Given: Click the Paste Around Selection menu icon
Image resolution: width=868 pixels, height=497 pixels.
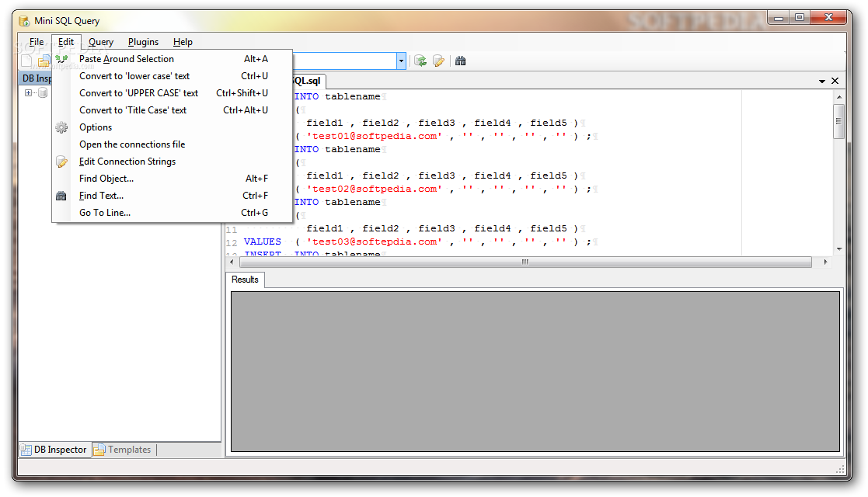Looking at the screenshot, I should [61, 59].
